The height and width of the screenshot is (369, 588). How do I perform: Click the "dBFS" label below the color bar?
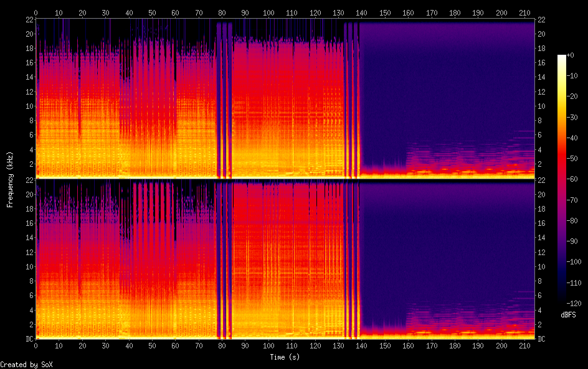pyautogui.click(x=567, y=315)
